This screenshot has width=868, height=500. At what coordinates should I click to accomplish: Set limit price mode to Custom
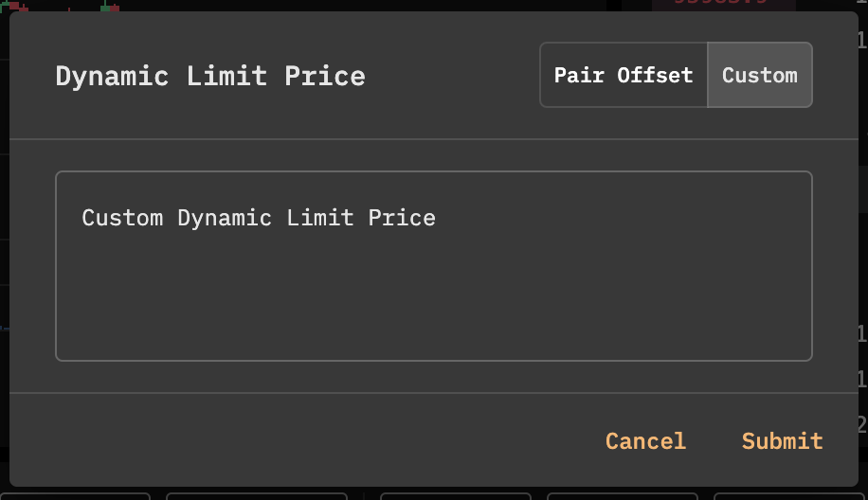759,76
